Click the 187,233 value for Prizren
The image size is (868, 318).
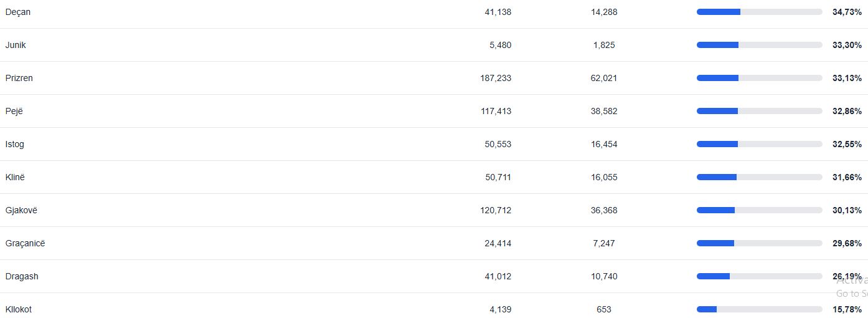(x=496, y=78)
